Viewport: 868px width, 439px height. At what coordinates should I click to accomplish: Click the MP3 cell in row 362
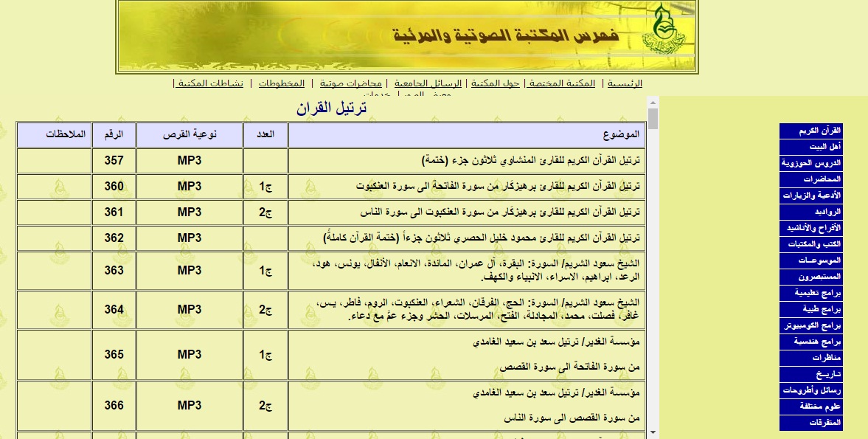coord(190,238)
